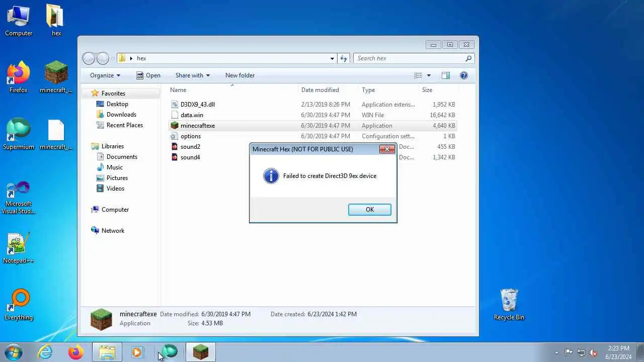Open the minecraft grass block desktop icon
The height and width of the screenshot is (362, 644).
pyautogui.click(x=56, y=77)
